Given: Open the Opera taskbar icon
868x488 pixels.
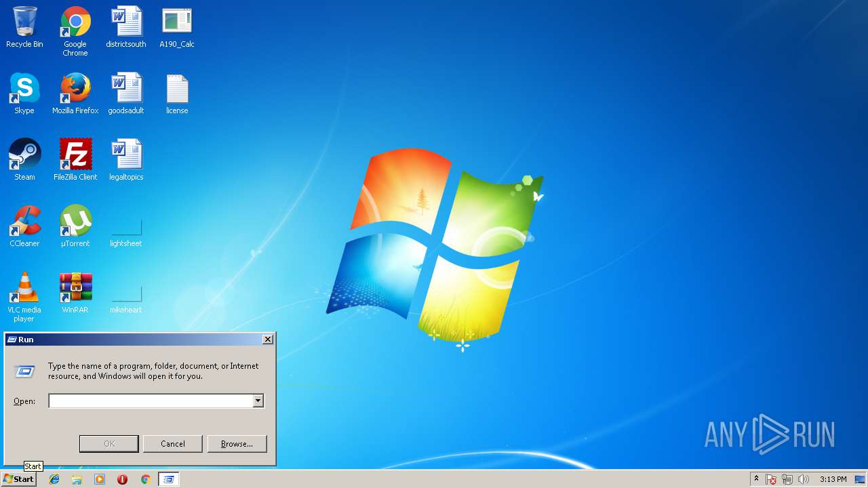Looking at the screenshot, I should [123, 479].
